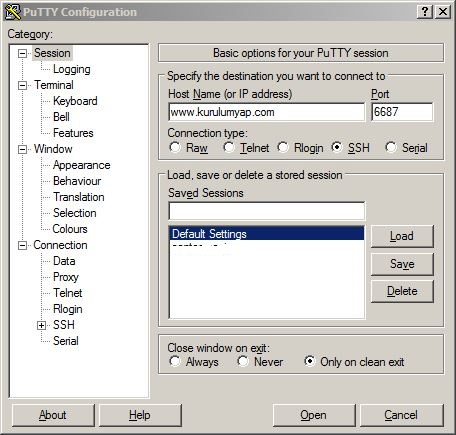Open the Colours settings category

tap(70, 229)
